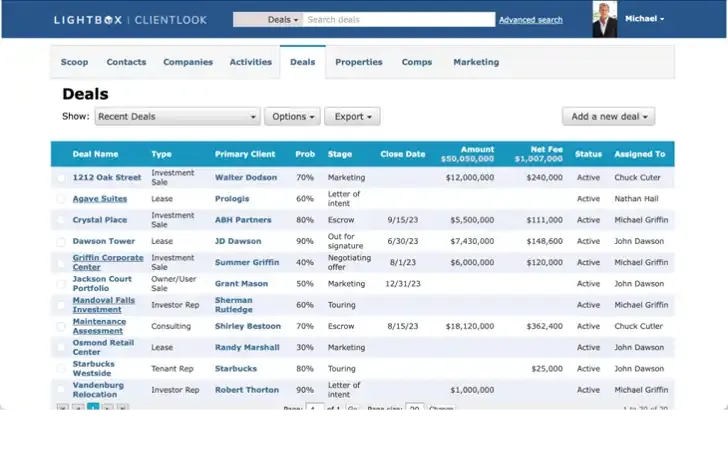Sort by the Stage column header

[339, 154]
